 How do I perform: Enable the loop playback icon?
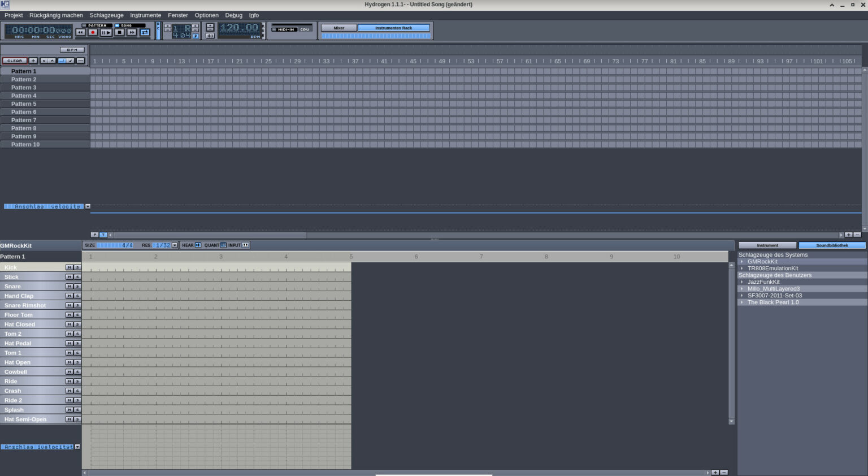pos(146,32)
